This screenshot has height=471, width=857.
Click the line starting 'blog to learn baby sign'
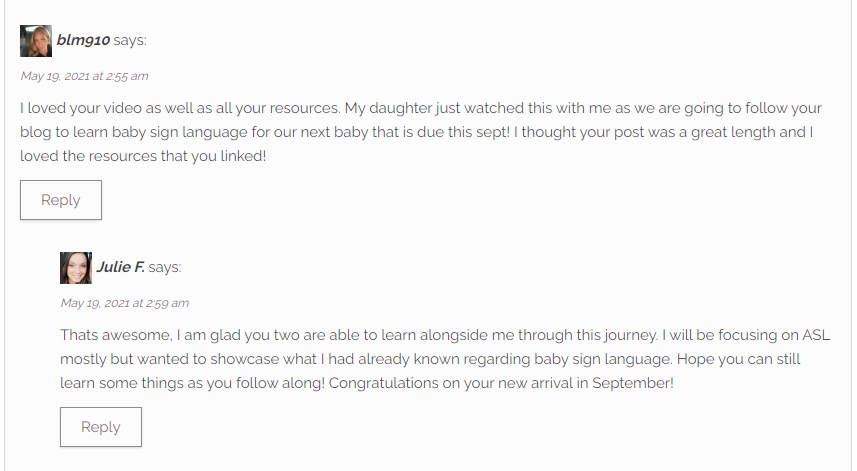(x=416, y=132)
